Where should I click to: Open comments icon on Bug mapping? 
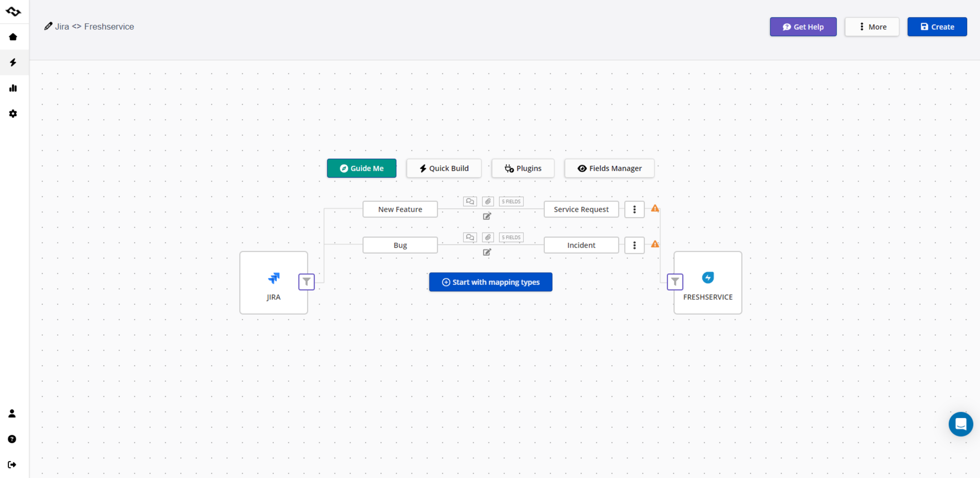pos(470,237)
